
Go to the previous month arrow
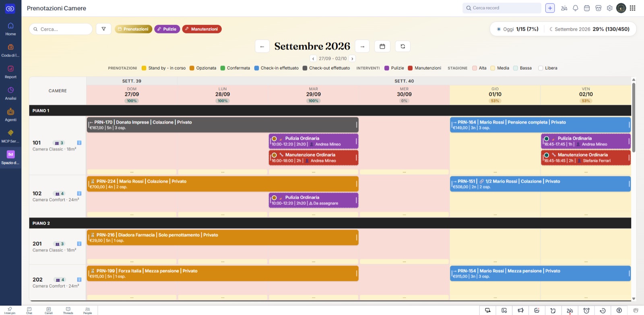pos(262,46)
